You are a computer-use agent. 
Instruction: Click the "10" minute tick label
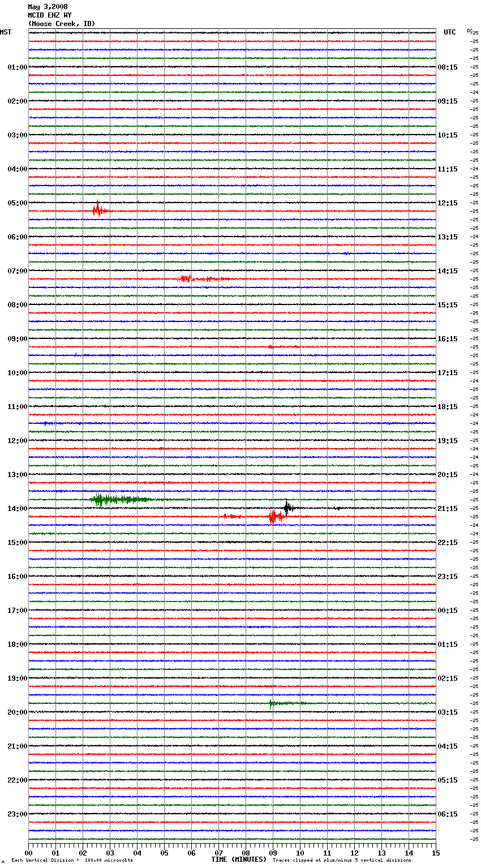pyautogui.click(x=300, y=853)
